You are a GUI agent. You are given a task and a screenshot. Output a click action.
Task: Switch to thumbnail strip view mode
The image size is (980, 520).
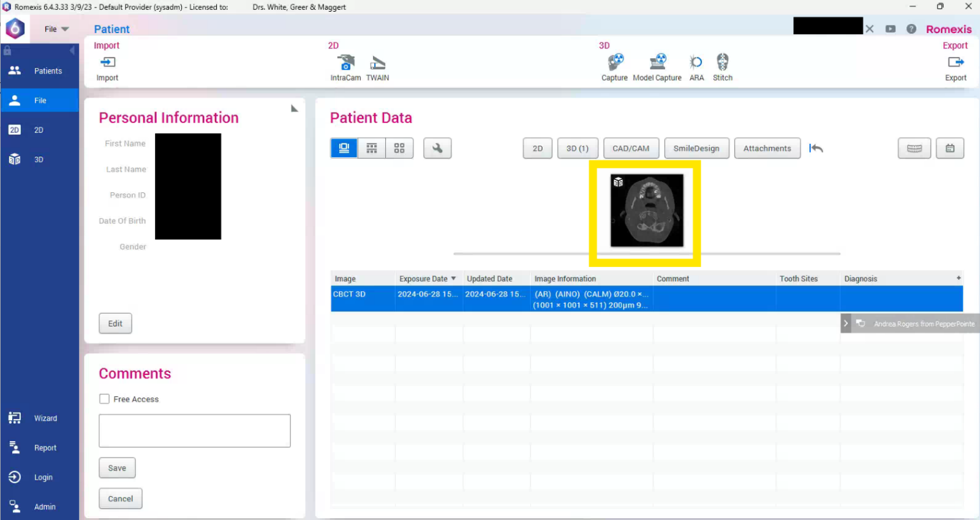[344, 148]
